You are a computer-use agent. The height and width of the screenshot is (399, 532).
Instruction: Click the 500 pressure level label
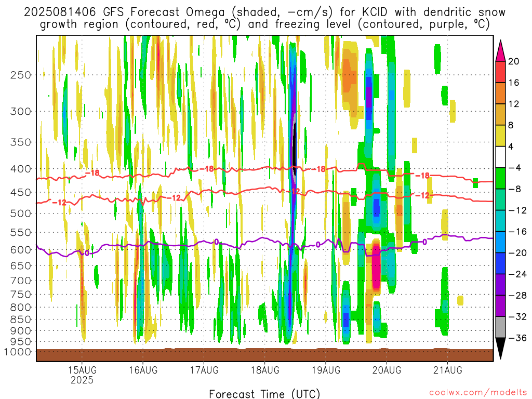tap(21, 214)
